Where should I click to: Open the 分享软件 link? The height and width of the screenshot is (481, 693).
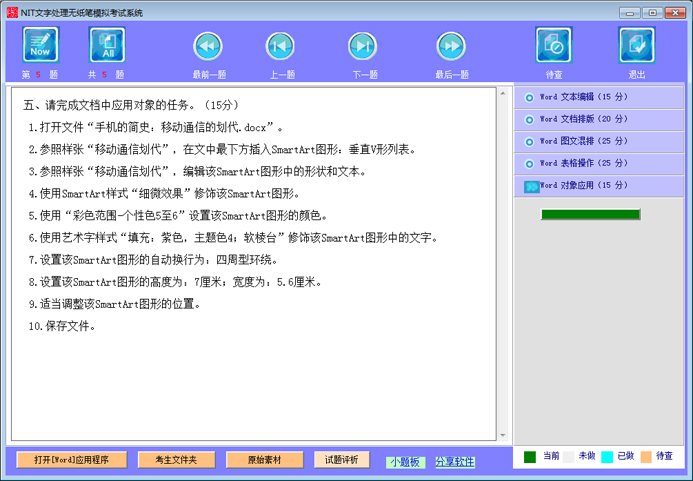(454, 462)
